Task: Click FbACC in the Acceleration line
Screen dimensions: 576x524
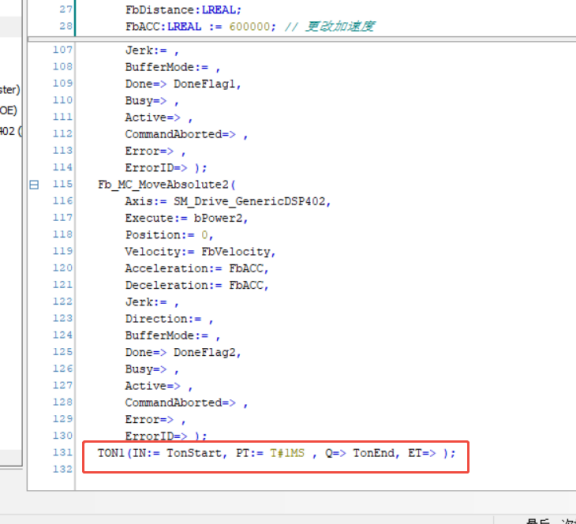Action: (246, 269)
